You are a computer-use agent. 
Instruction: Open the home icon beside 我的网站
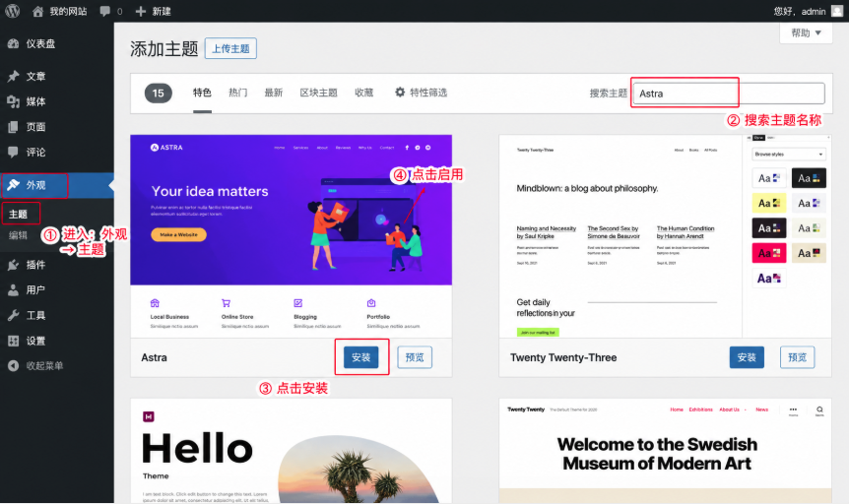[37, 12]
